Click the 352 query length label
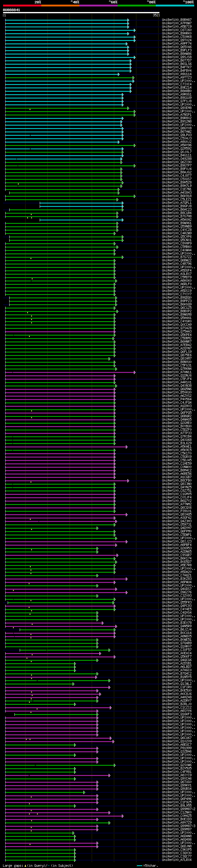The height and width of the screenshot is (868, 197). [155, 15]
